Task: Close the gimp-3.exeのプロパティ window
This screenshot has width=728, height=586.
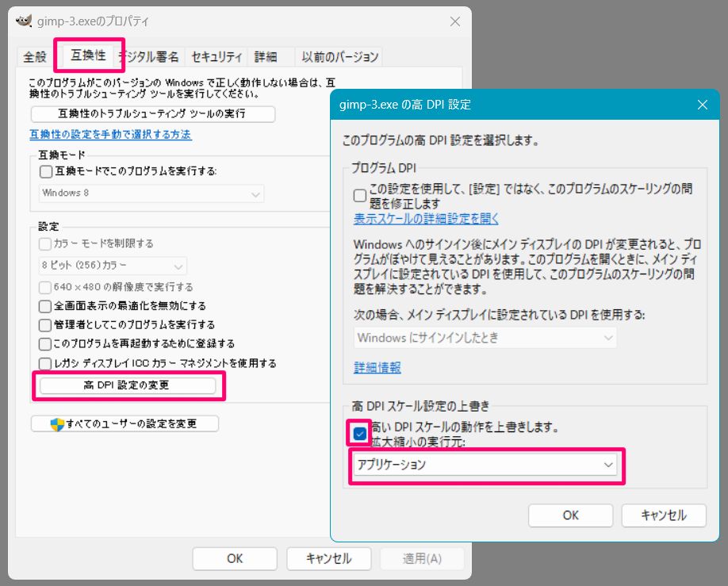Action: tap(455, 21)
